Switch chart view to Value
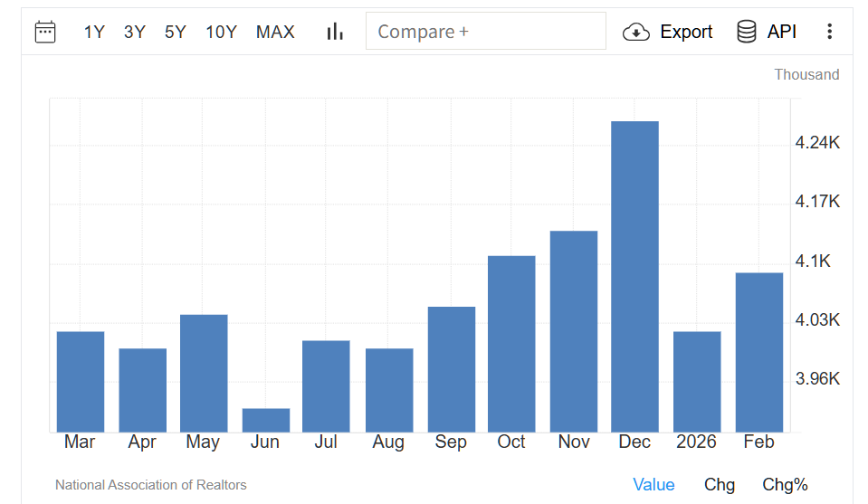The height and width of the screenshot is (504, 868). (653, 484)
